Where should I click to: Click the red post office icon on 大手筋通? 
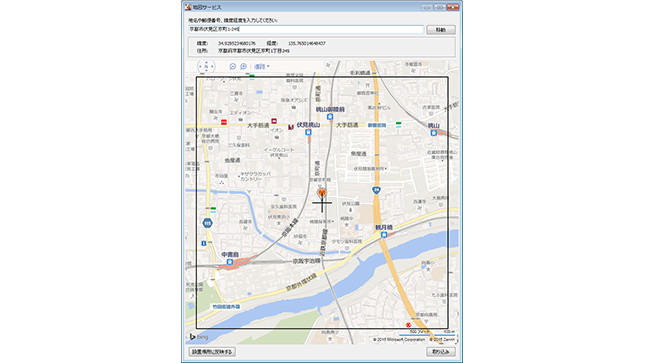point(224,122)
